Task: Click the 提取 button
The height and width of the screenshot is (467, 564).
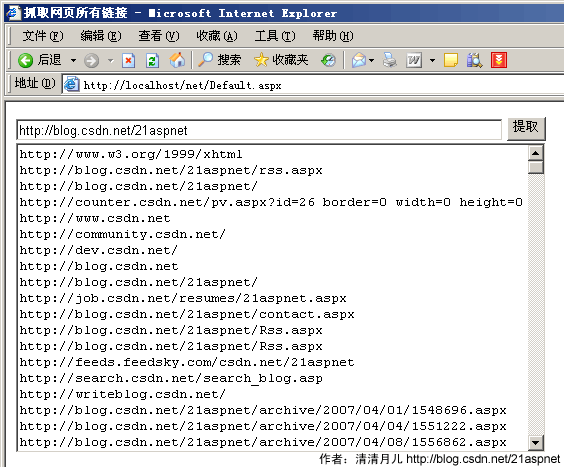Action: 526,128
